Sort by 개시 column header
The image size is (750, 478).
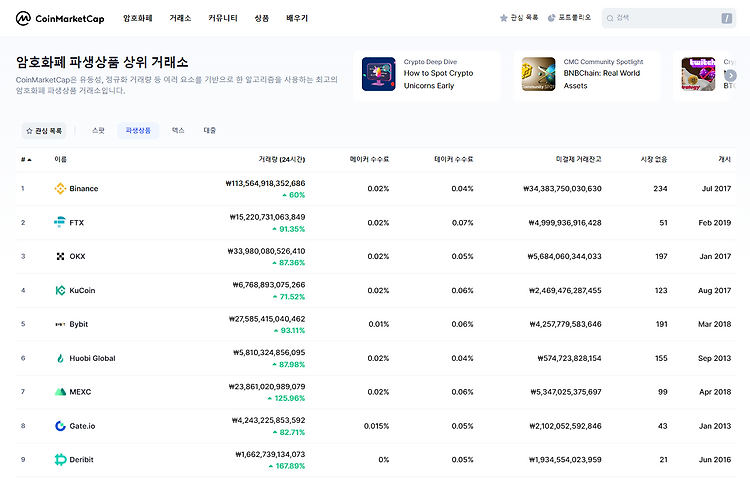pyautogui.click(x=724, y=159)
